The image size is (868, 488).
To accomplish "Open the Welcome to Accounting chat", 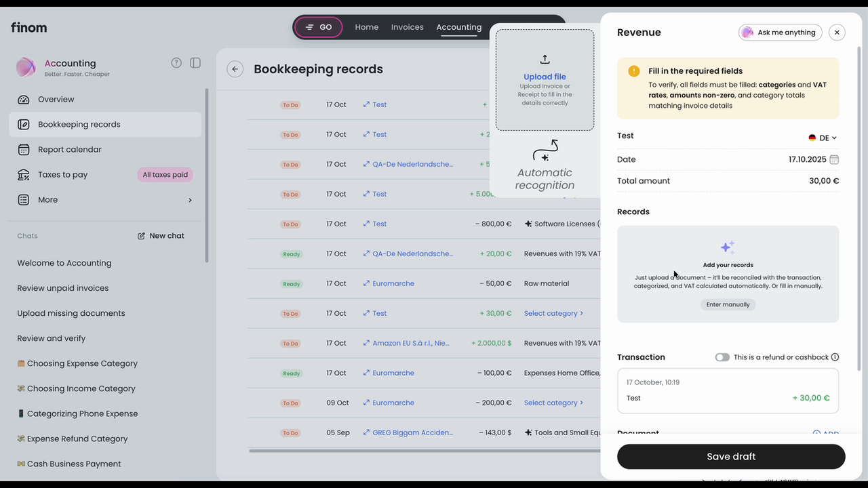I will [64, 263].
